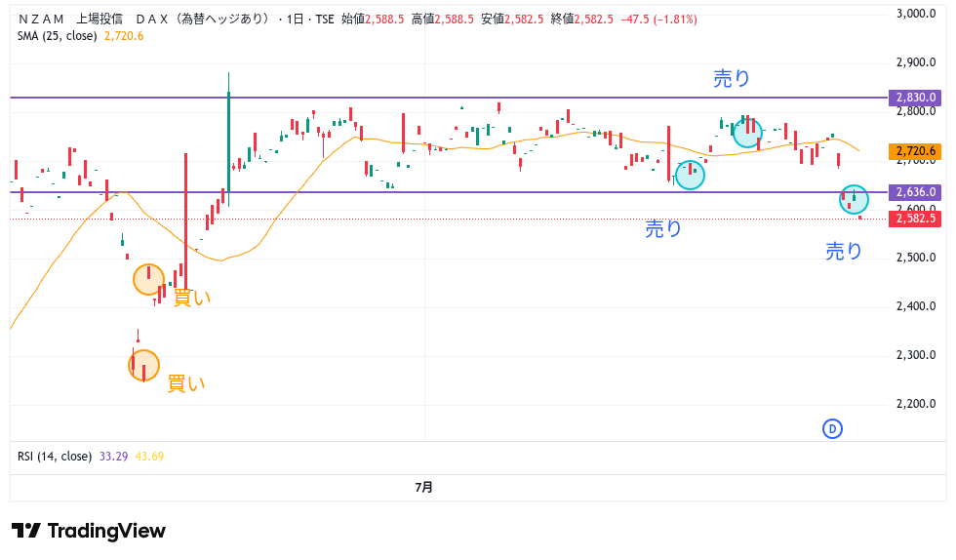The height and width of the screenshot is (560, 956).
Task: Click the red 2,582.5 last price tag
Action: click(916, 219)
